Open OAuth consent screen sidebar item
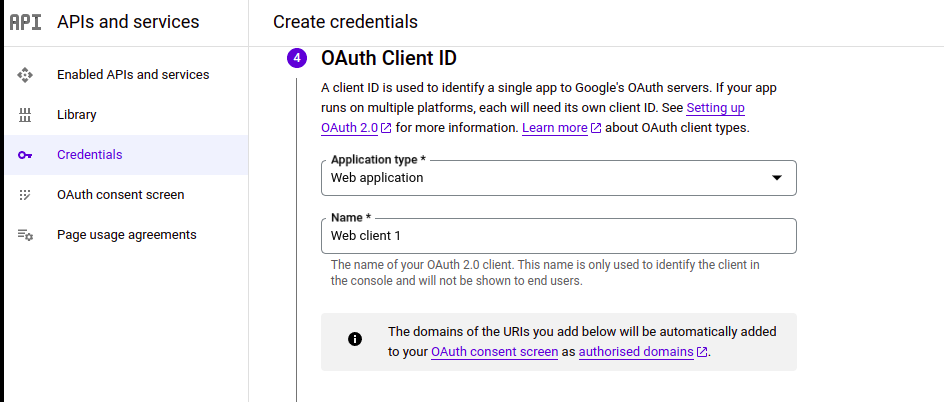 coord(121,195)
